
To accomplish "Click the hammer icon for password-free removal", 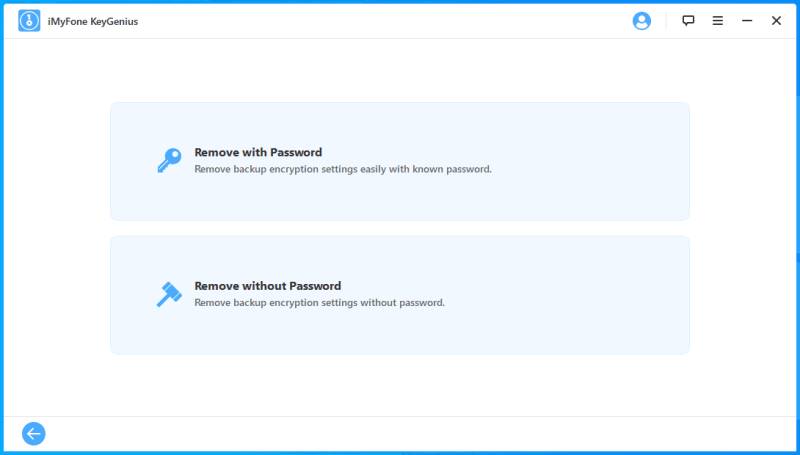I will point(169,294).
